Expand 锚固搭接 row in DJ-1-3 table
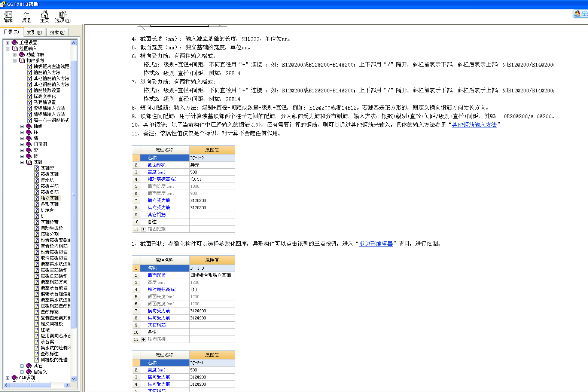The width and height of the screenshot is (588, 392). pos(143,339)
